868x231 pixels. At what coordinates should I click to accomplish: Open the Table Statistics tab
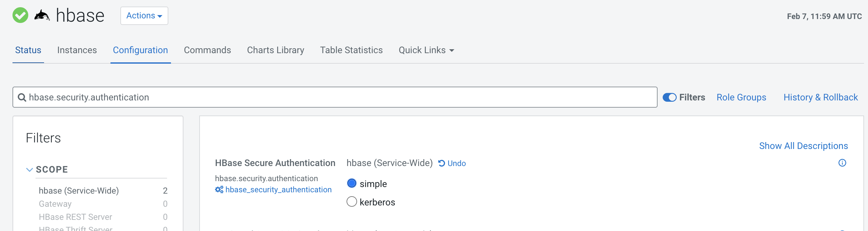click(x=351, y=50)
